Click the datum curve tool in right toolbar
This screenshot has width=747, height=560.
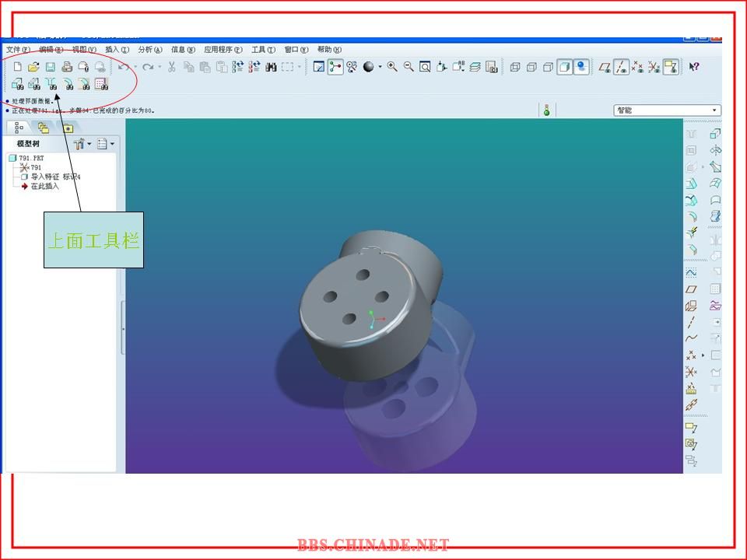(x=691, y=338)
